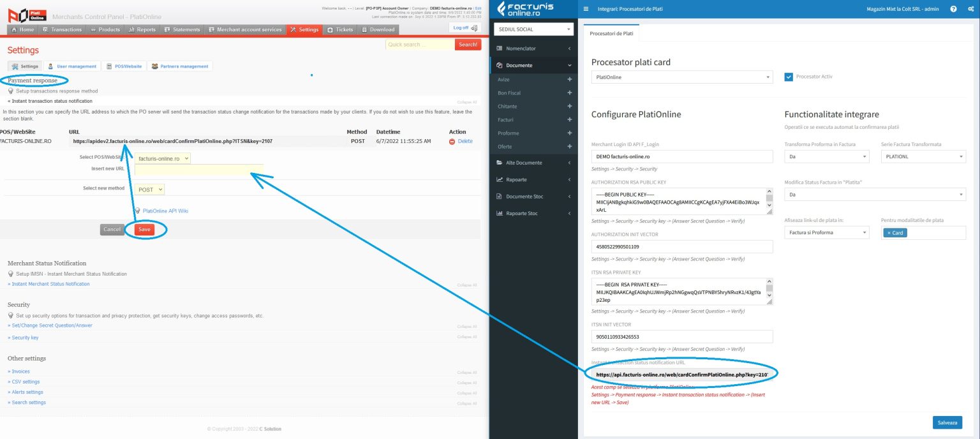The width and height of the screenshot is (980, 439).
Task: Click the Search! button
Action: tap(468, 45)
